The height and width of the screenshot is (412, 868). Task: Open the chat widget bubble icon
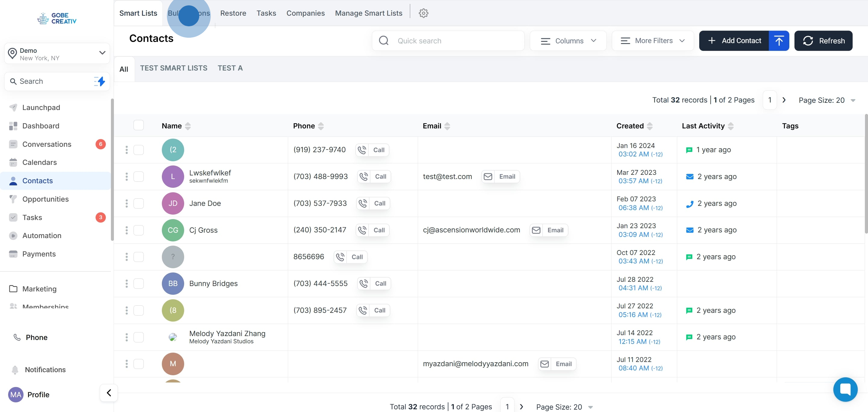click(x=845, y=389)
